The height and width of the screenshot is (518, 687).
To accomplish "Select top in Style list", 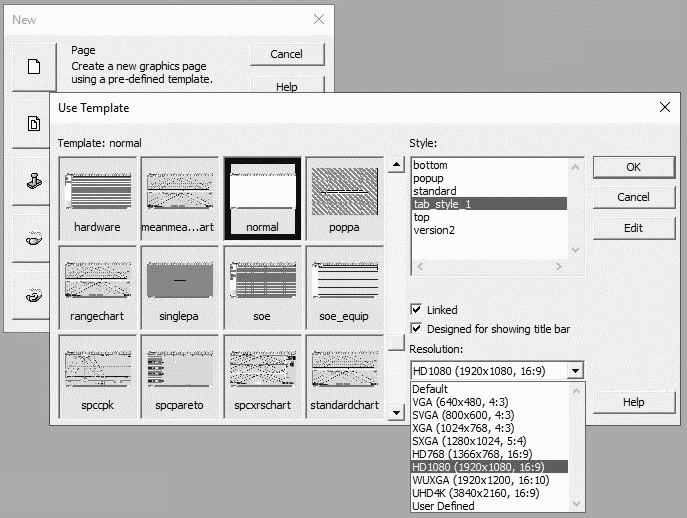I will click(x=490, y=217).
